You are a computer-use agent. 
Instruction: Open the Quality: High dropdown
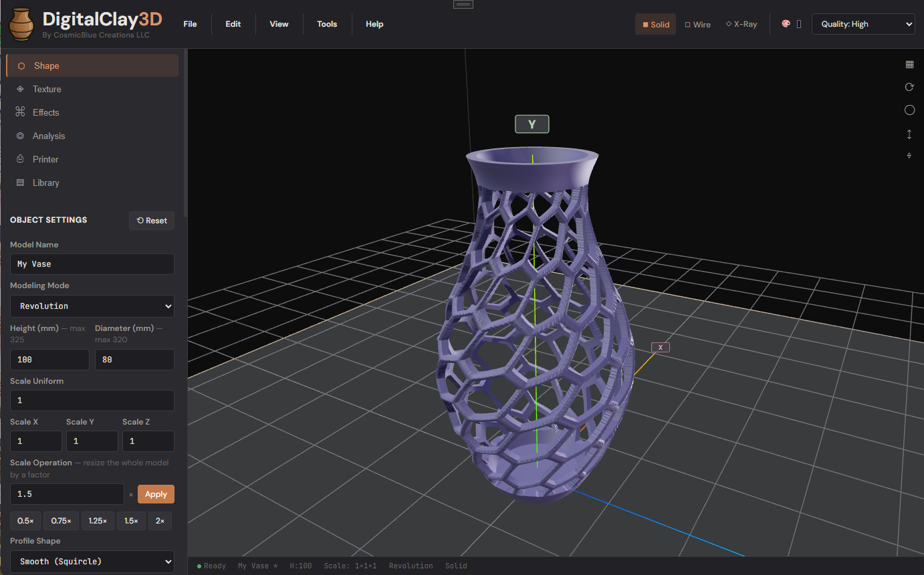pos(863,24)
